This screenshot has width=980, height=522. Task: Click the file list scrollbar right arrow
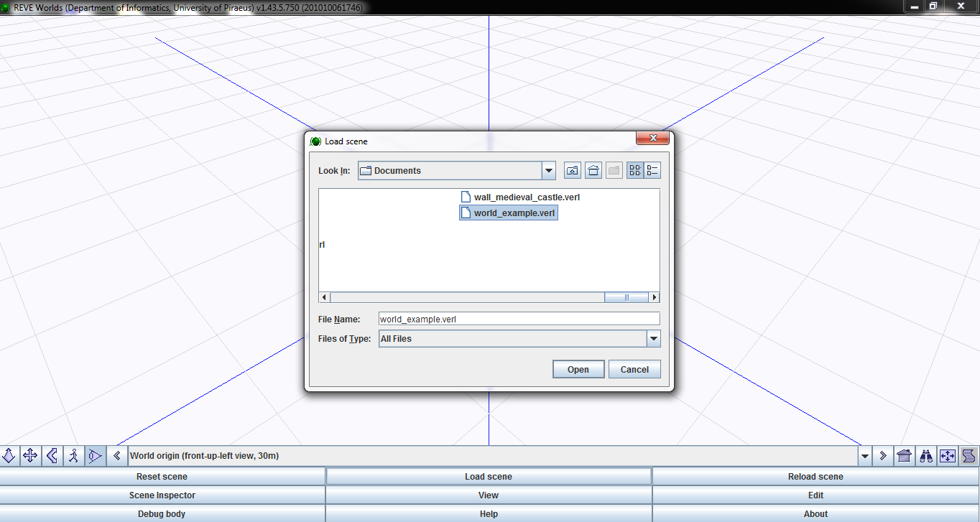tap(654, 297)
